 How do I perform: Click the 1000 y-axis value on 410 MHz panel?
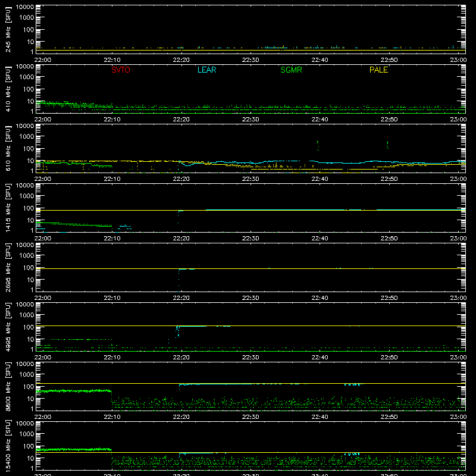point(27,77)
